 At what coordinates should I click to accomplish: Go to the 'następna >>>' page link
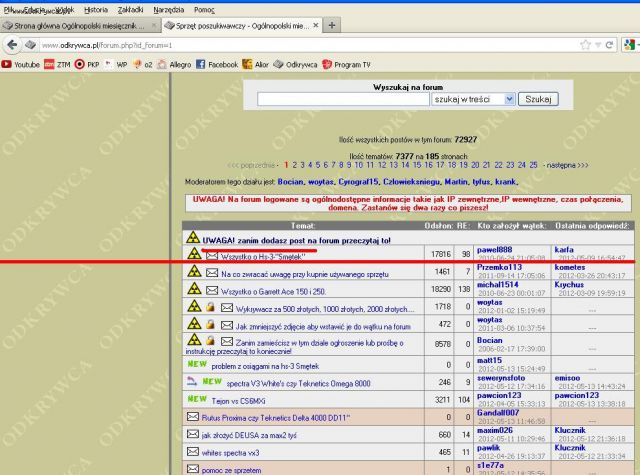click(567, 165)
